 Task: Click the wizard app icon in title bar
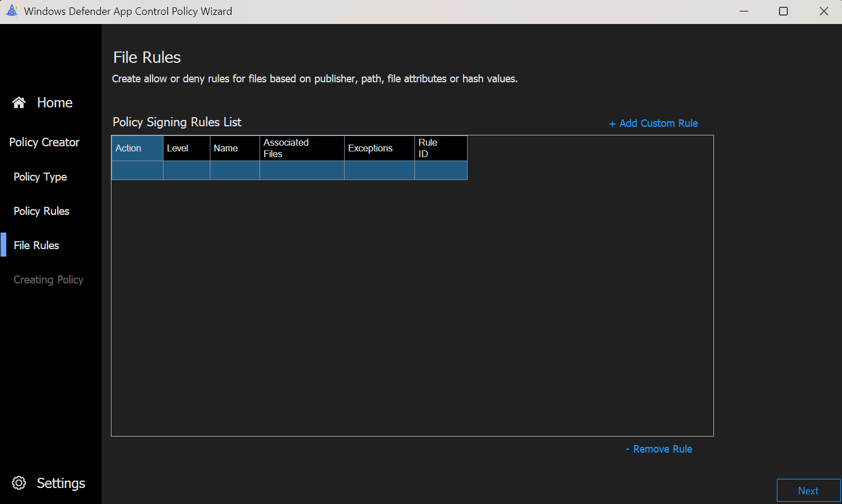12,11
